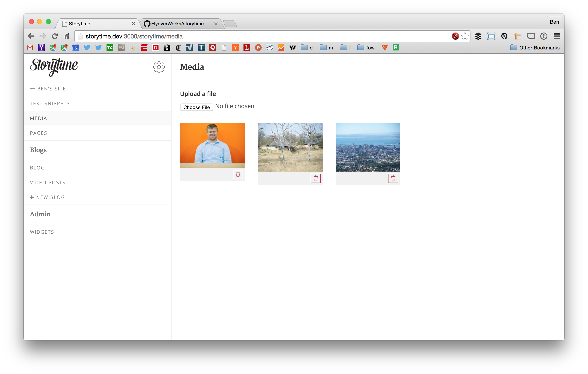Viewport: 588px width, 374px height.
Task: Open the Gmail bookmark icon
Action: click(x=30, y=48)
